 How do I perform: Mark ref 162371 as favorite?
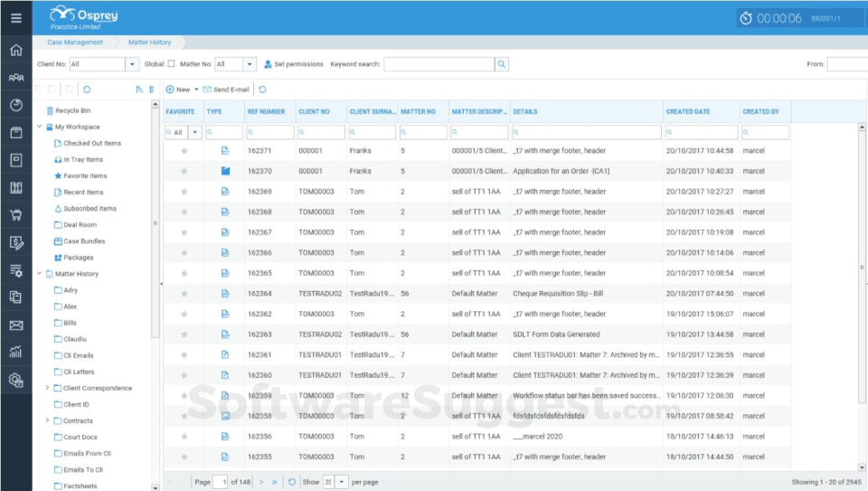point(184,151)
